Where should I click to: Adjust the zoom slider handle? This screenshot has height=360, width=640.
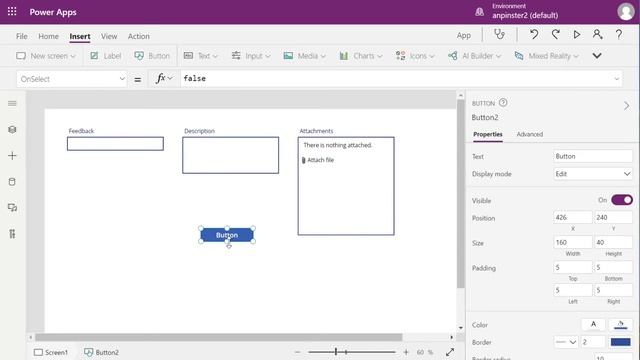pos(336,352)
